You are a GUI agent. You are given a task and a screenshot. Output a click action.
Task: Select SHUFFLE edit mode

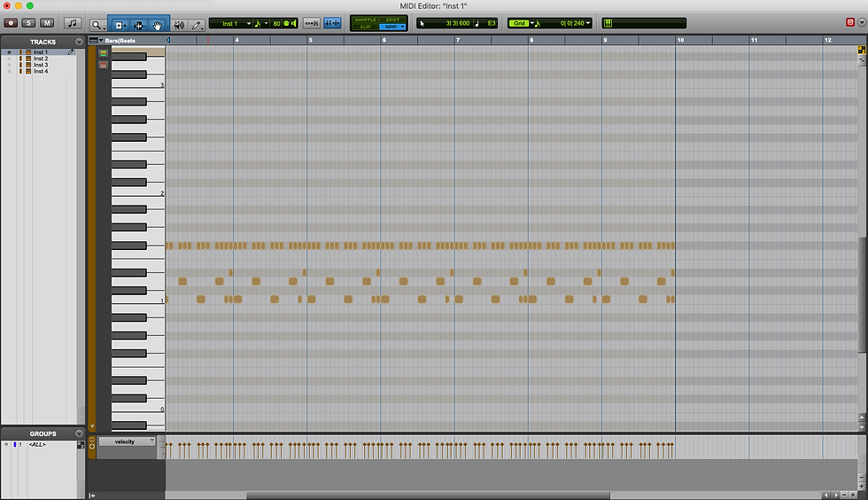coord(365,20)
